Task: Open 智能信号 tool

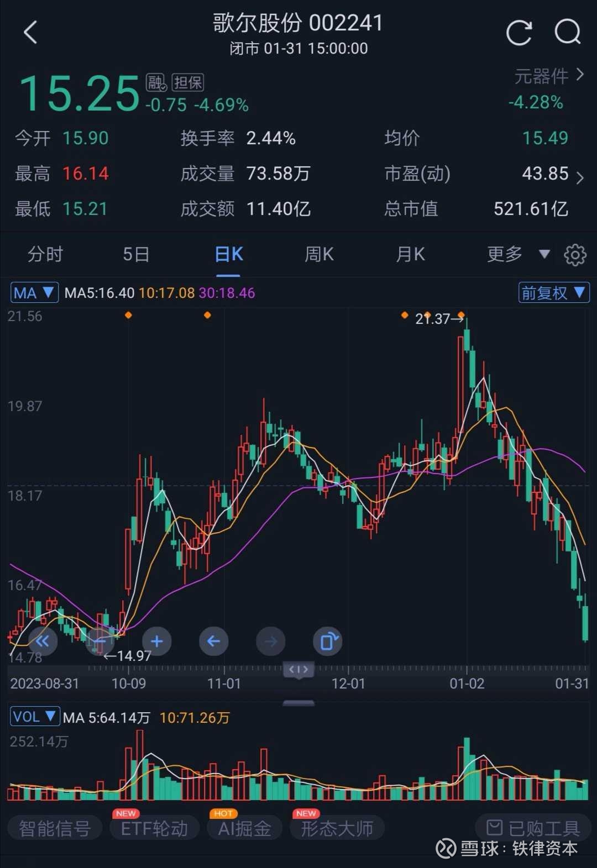Action: click(55, 828)
